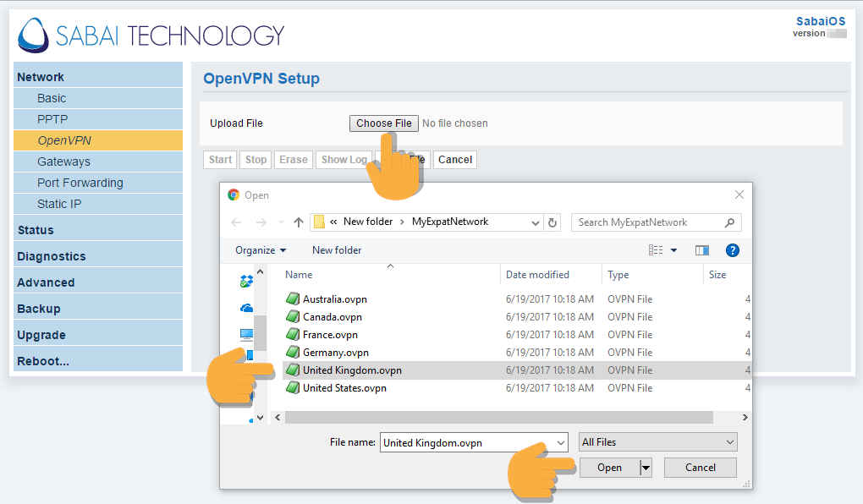Open the Organize dropdown menu
The image size is (863, 504).
(x=261, y=250)
